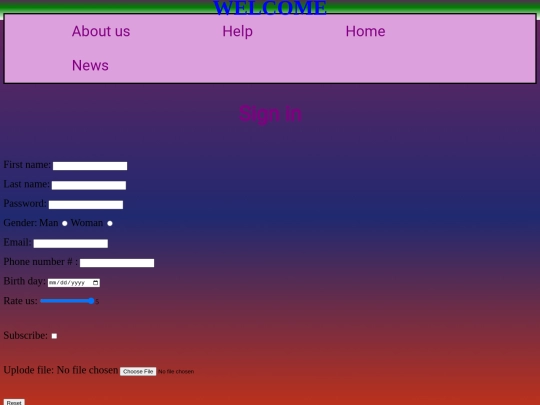Screen dimensions: 540x405
Task: Click the Phone number input field
Action: (117, 263)
